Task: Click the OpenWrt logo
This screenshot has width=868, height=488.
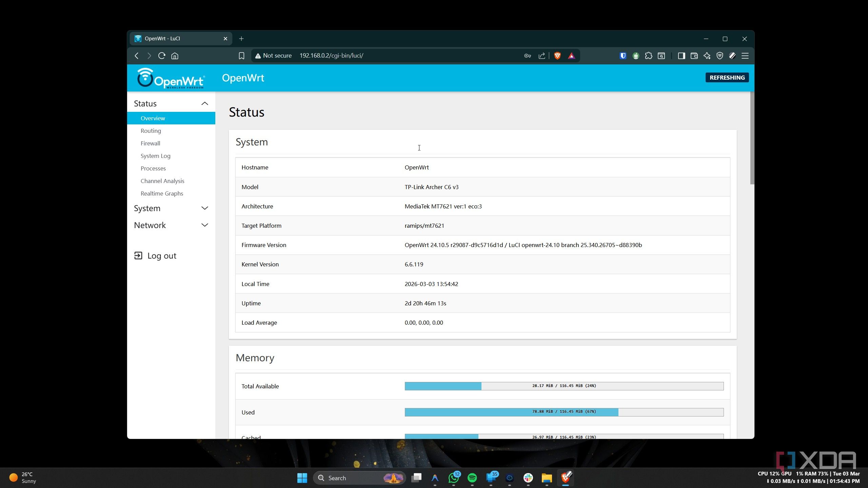Action: click(x=171, y=78)
